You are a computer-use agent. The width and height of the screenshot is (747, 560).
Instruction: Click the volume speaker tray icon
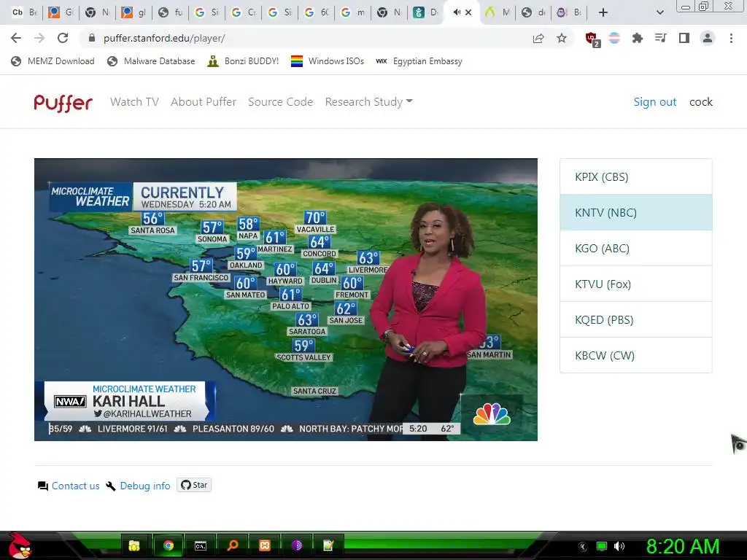point(619,546)
